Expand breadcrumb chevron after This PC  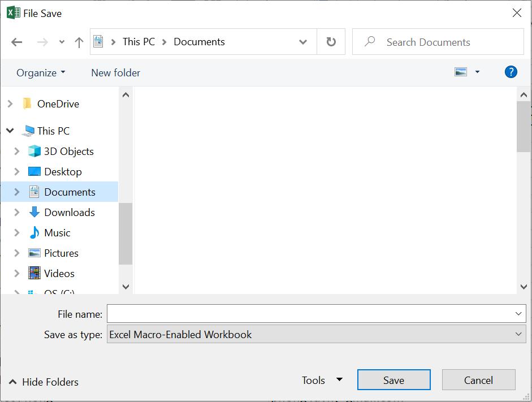tap(164, 42)
